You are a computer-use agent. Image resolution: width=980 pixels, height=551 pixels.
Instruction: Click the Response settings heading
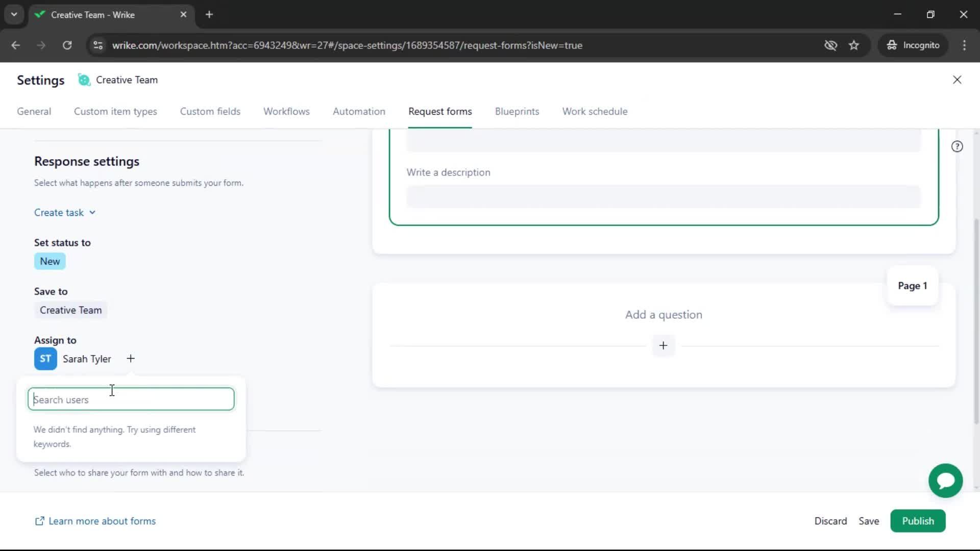(x=87, y=161)
